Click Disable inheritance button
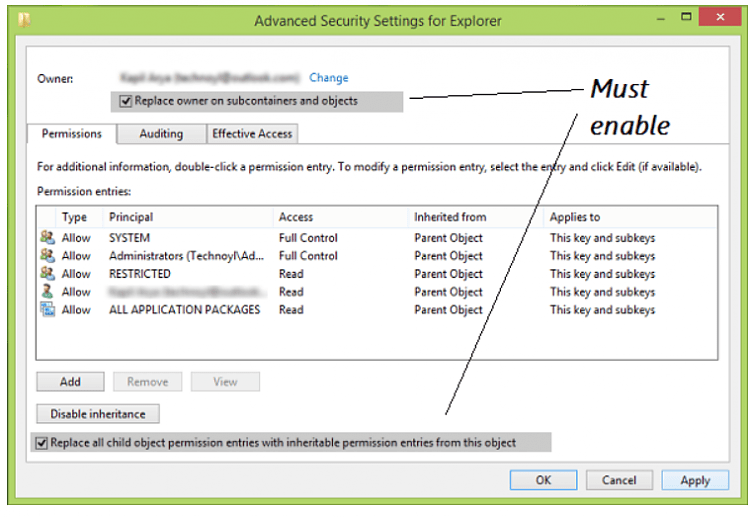The height and width of the screenshot is (517, 750). (98, 414)
